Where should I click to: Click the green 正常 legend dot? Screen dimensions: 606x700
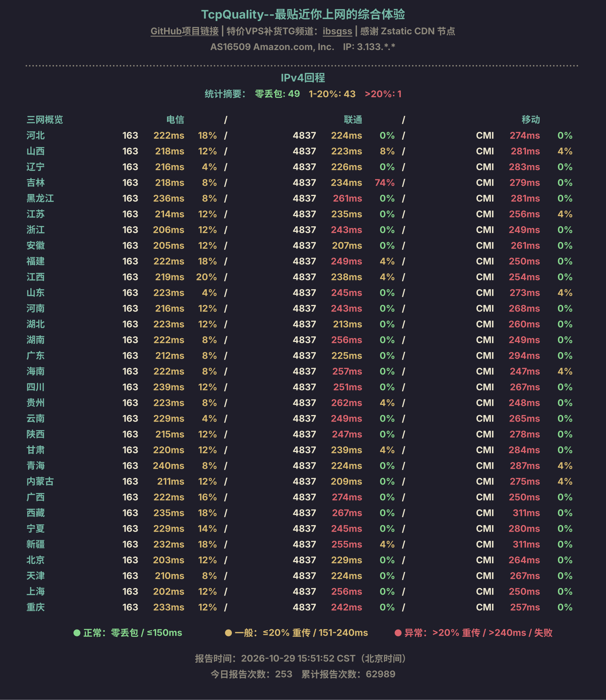coord(77,633)
